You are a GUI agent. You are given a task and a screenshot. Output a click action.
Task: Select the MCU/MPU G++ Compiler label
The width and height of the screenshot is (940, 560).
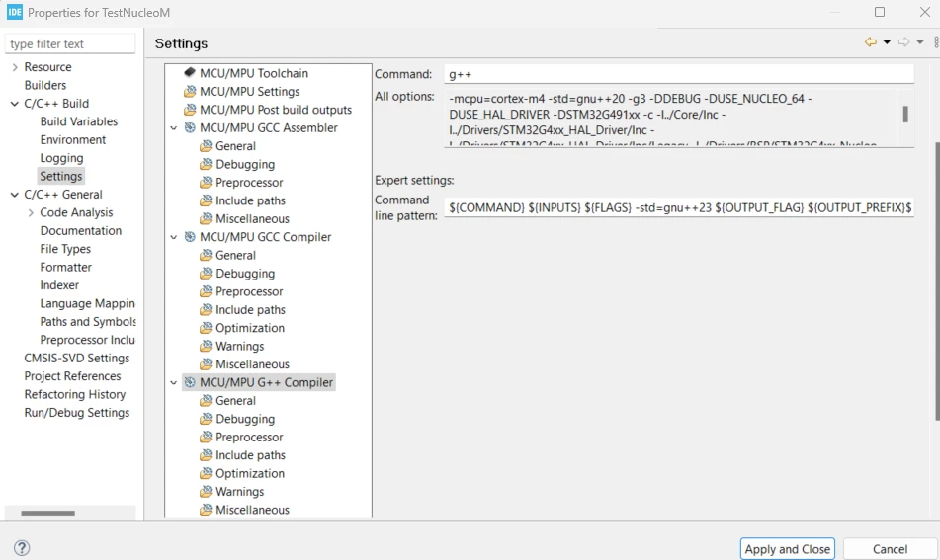click(266, 382)
